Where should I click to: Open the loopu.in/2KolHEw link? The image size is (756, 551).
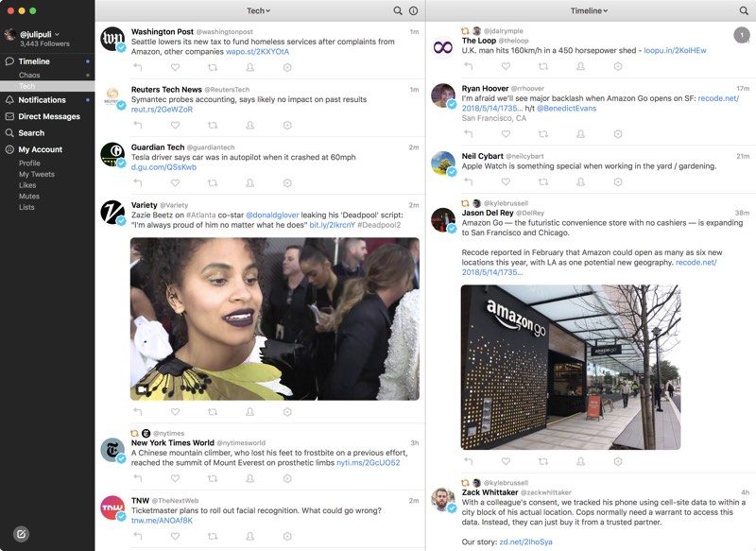pos(675,50)
